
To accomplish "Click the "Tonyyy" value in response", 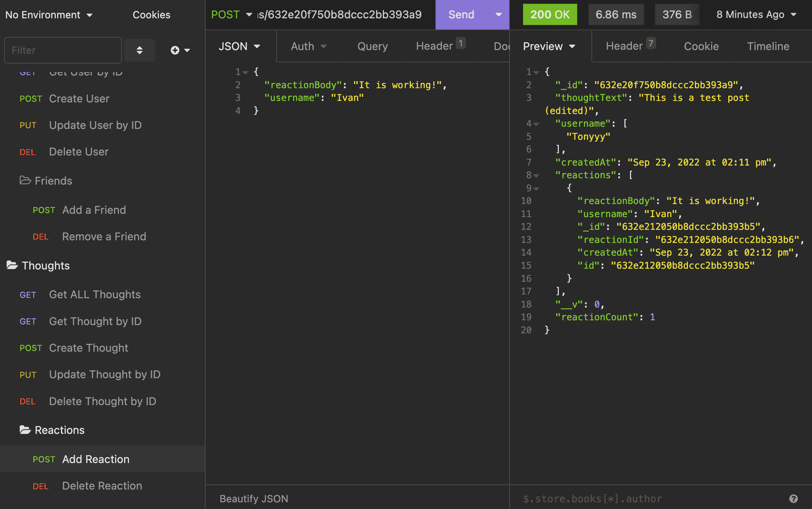I will tap(588, 137).
